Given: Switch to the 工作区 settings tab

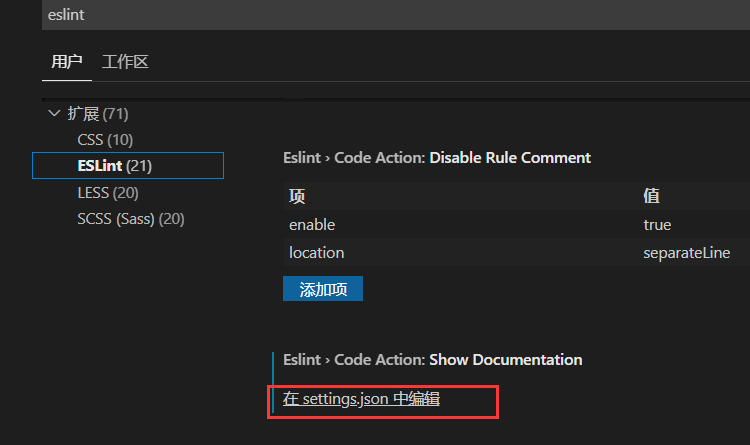Looking at the screenshot, I should [x=125, y=62].
